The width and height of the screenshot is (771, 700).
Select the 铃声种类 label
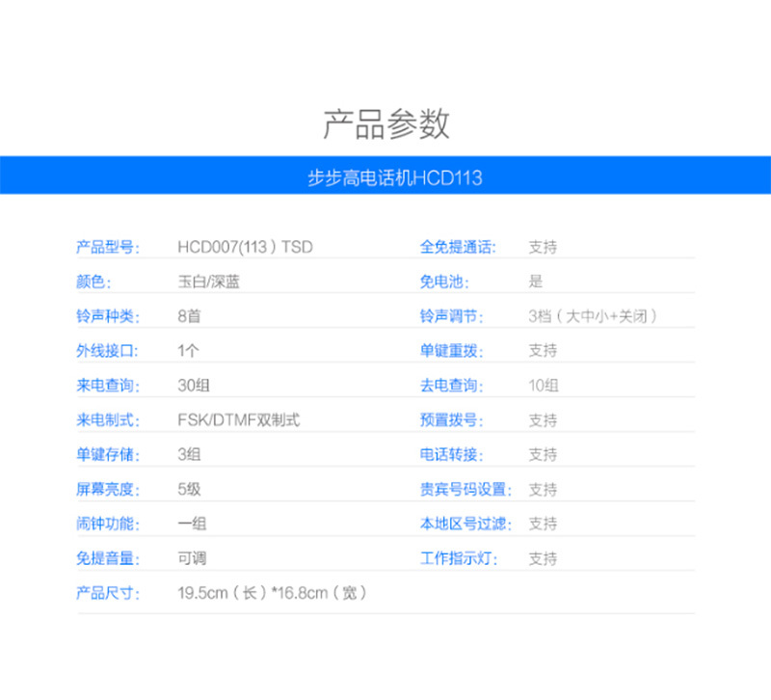point(108,316)
